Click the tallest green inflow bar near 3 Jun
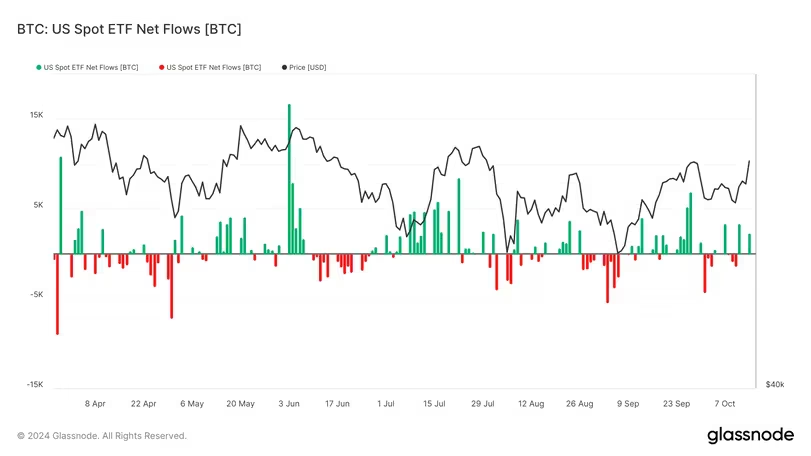This screenshot has width=811, height=456. [x=289, y=179]
